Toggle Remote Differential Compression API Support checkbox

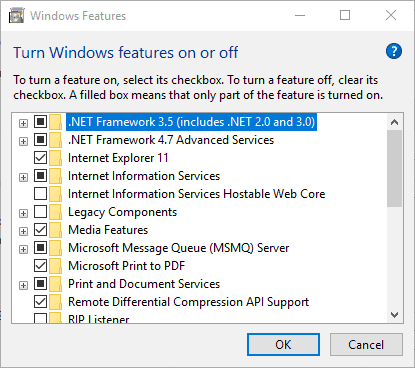40,302
